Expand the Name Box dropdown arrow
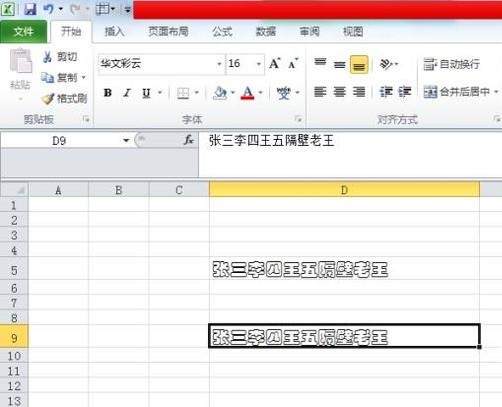The height and width of the screenshot is (407, 502). tap(126, 141)
